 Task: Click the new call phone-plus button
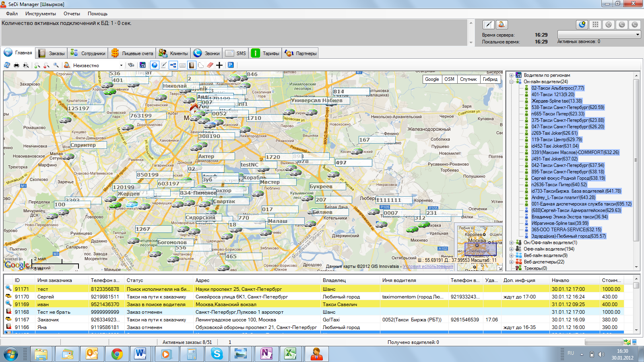pyautogui.click(x=582, y=25)
